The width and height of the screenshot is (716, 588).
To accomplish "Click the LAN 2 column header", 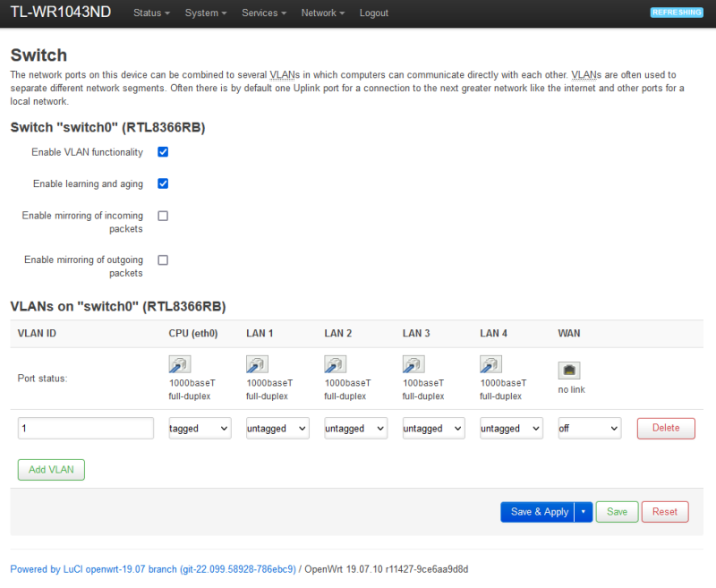I will tap(338, 333).
